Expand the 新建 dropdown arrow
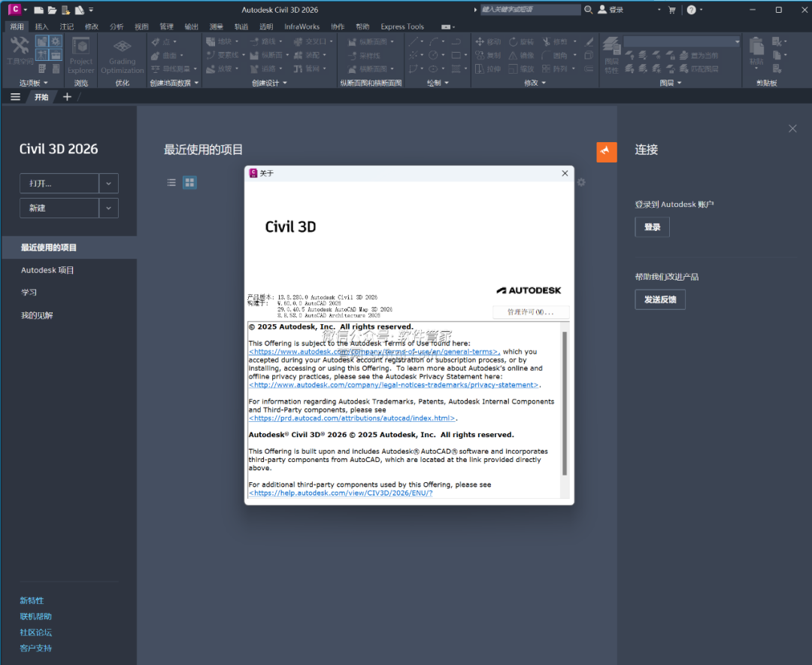 (109, 208)
